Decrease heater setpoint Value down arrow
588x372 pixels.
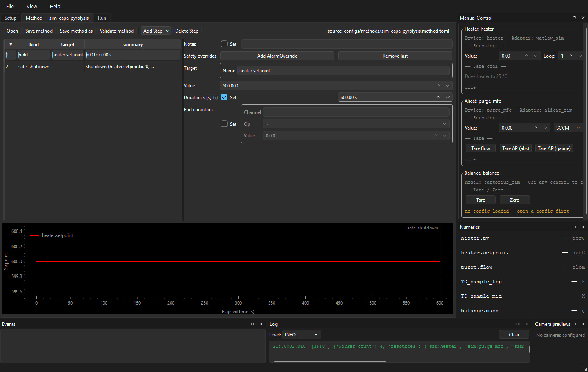[536, 56]
